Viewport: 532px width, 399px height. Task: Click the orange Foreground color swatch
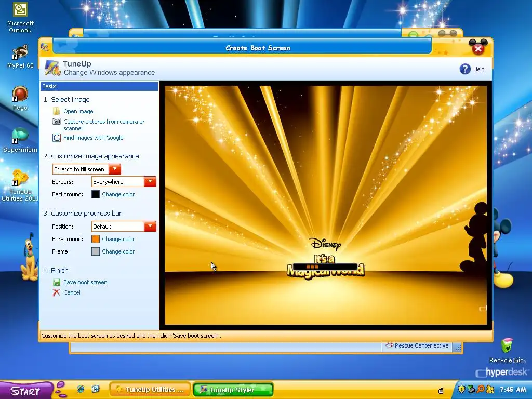96,239
